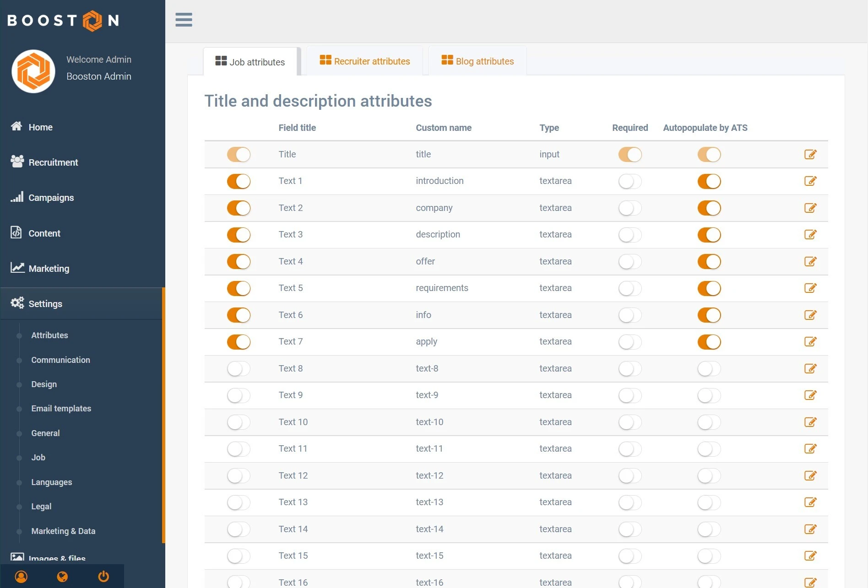
Task: Click the user profile icon in bottom bar
Action: (21, 576)
